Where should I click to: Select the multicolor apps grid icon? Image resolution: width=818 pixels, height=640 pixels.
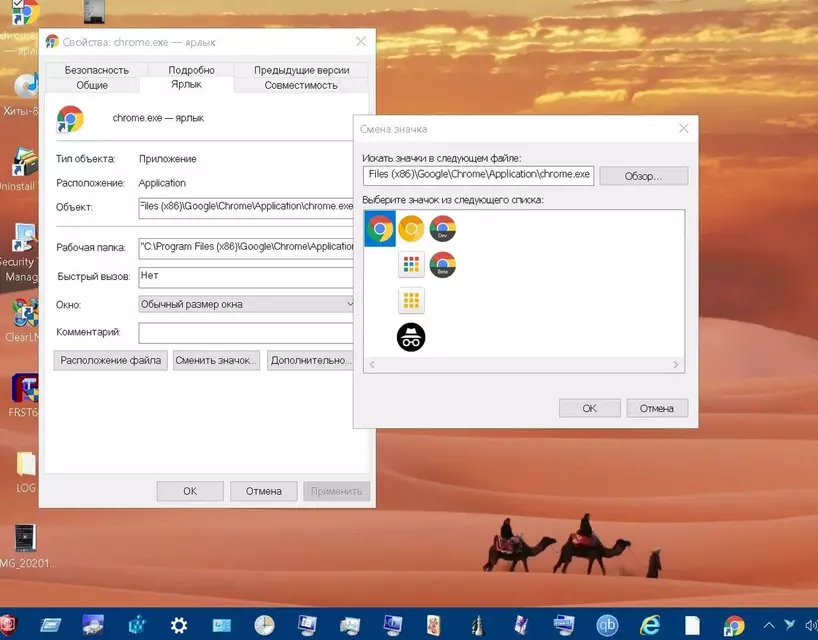pyautogui.click(x=411, y=264)
